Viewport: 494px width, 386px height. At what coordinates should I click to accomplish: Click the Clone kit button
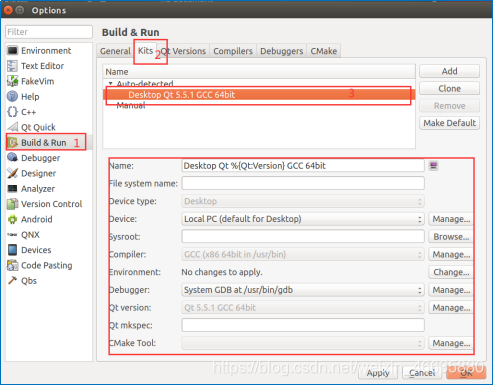[x=449, y=89]
